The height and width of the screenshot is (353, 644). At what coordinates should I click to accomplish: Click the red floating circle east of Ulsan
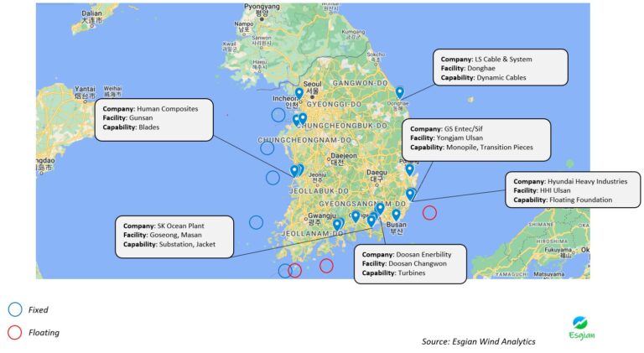[x=429, y=213]
